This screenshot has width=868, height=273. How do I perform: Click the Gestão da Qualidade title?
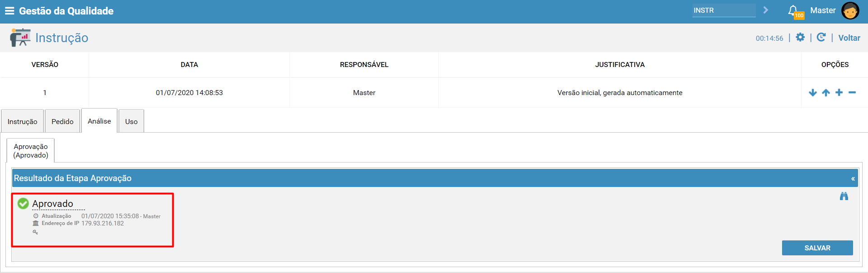(66, 11)
